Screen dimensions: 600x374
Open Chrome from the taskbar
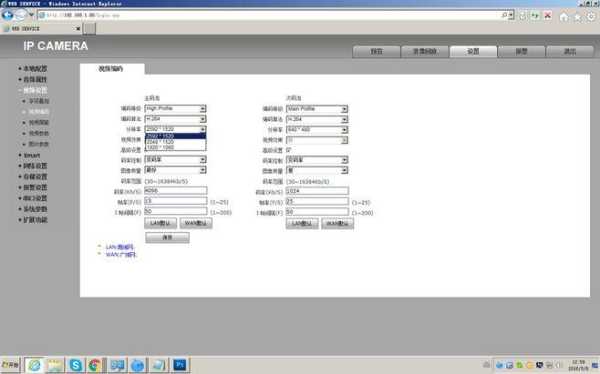tap(95, 365)
